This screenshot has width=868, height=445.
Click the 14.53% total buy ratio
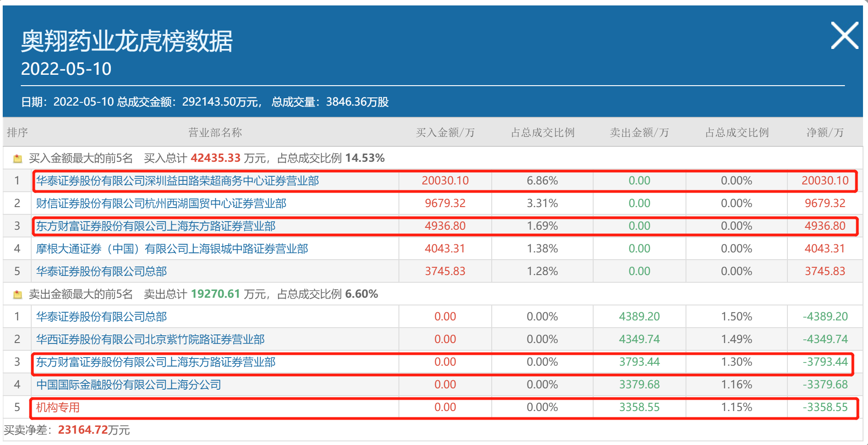point(365,158)
